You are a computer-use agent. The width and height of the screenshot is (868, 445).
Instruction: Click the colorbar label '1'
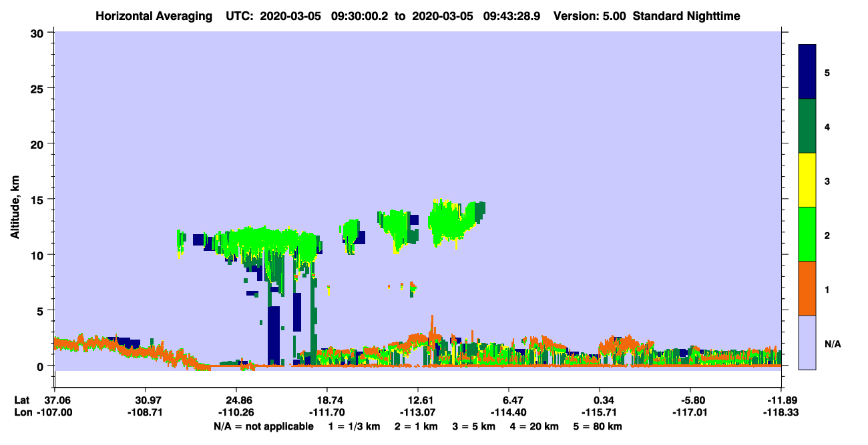click(x=827, y=290)
